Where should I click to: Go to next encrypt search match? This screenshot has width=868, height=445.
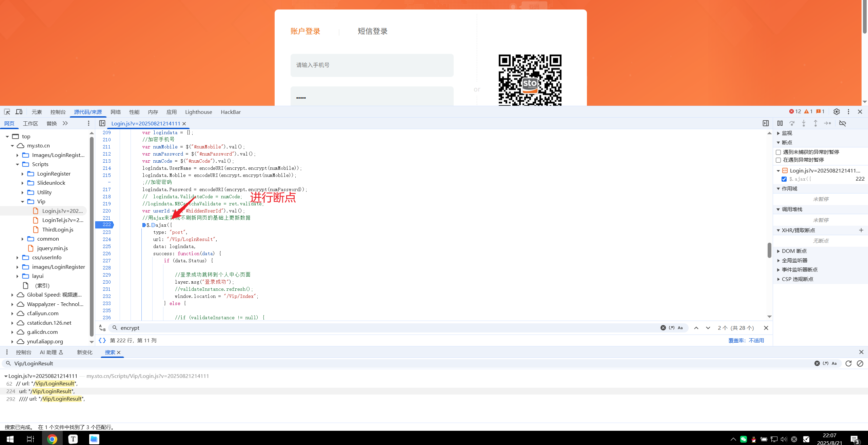(x=708, y=328)
